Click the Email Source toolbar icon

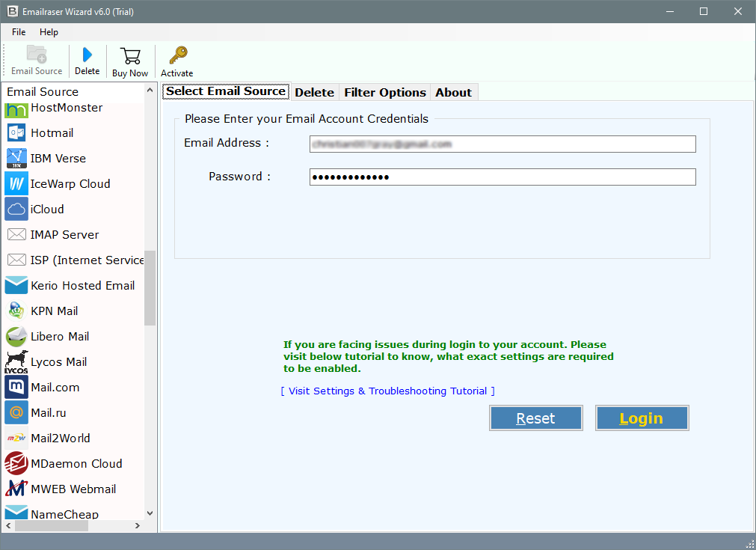tap(36, 54)
